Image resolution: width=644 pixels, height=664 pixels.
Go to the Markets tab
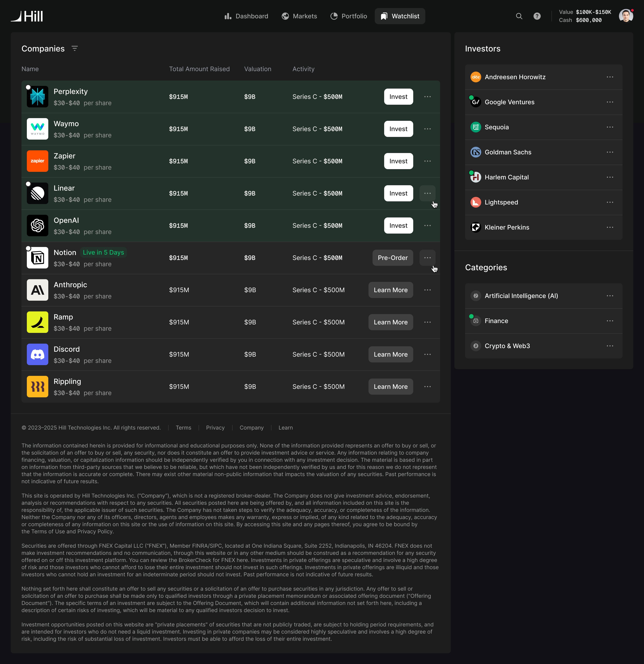(299, 16)
